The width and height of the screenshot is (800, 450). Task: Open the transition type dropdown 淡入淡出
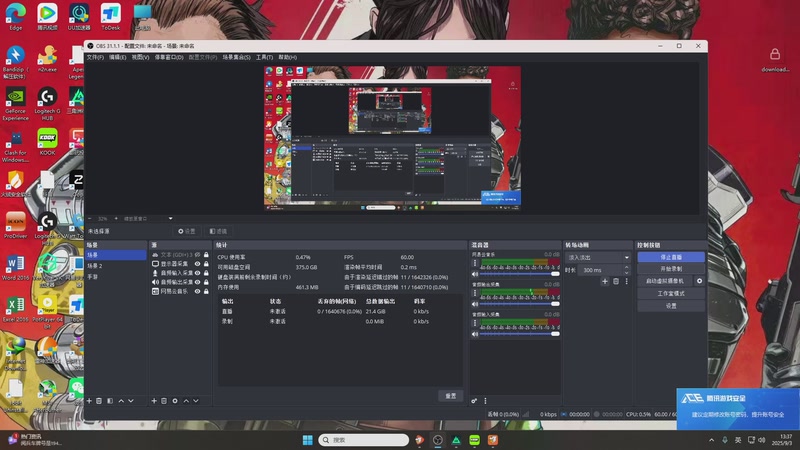pos(598,258)
